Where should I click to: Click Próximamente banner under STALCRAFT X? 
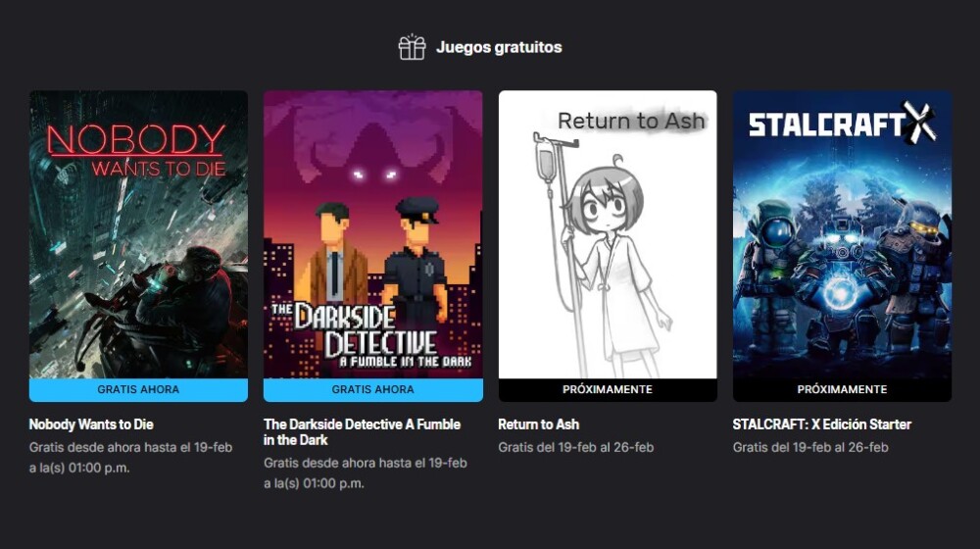pos(842,389)
